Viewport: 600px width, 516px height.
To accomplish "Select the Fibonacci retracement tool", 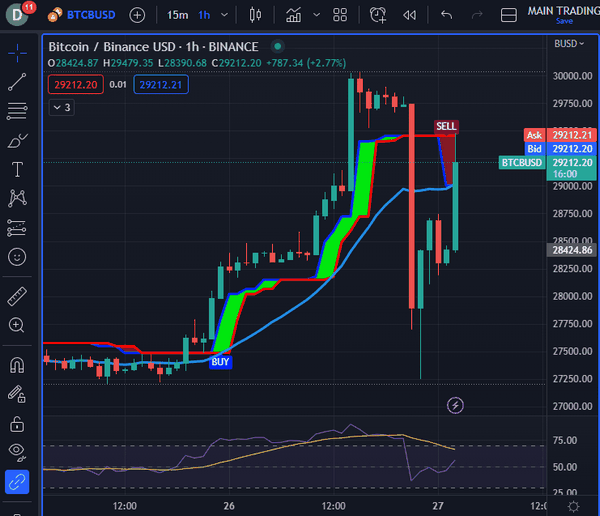I will click(17, 111).
